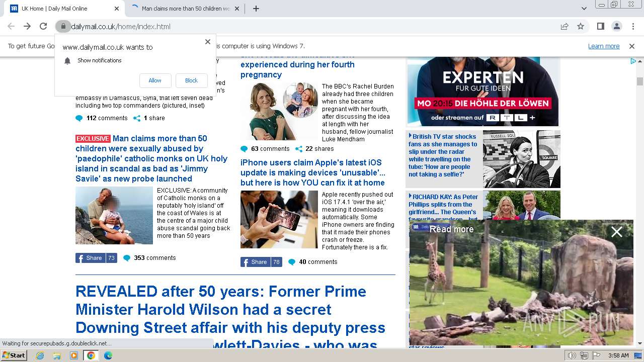Click the '1 share' icon link

(149, 118)
